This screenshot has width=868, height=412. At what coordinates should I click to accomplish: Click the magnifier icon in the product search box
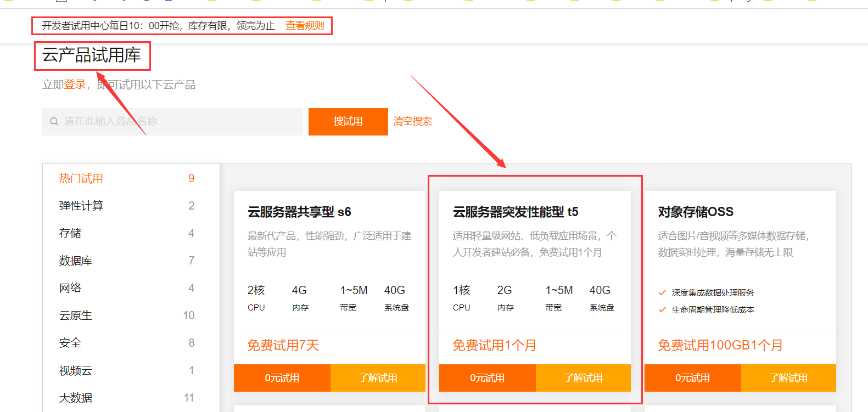tap(54, 122)
